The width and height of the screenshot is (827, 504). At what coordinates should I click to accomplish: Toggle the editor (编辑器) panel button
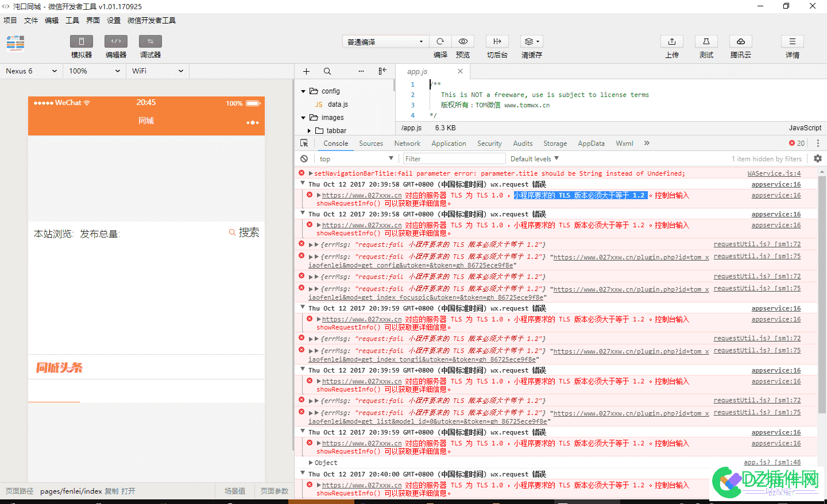click(x=116, y=41)
